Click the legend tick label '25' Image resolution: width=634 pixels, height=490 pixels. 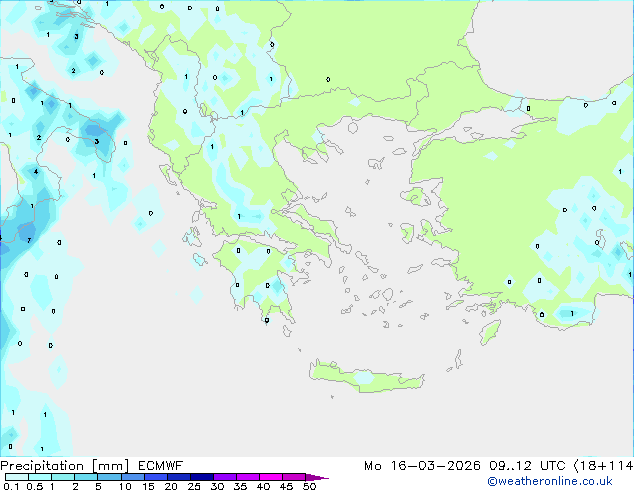click(194, 486)
